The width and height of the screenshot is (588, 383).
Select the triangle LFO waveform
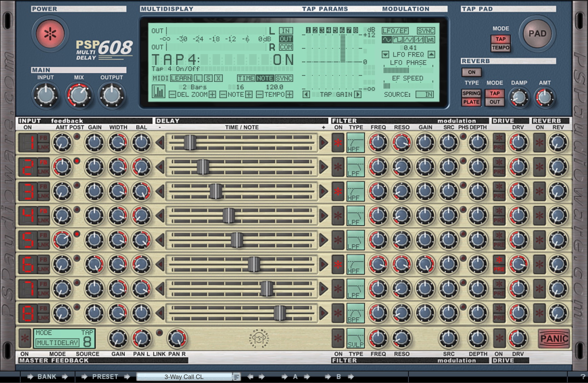tap(408, 40)
